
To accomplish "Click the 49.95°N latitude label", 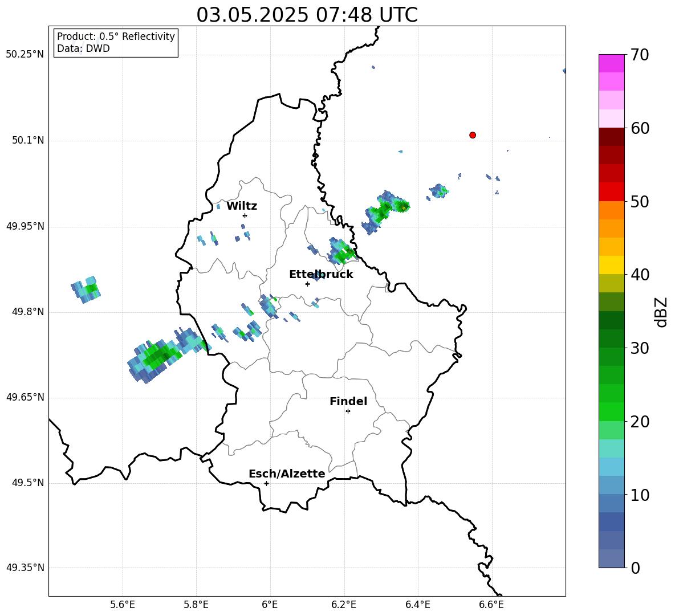I will click(x=25, y=226).
